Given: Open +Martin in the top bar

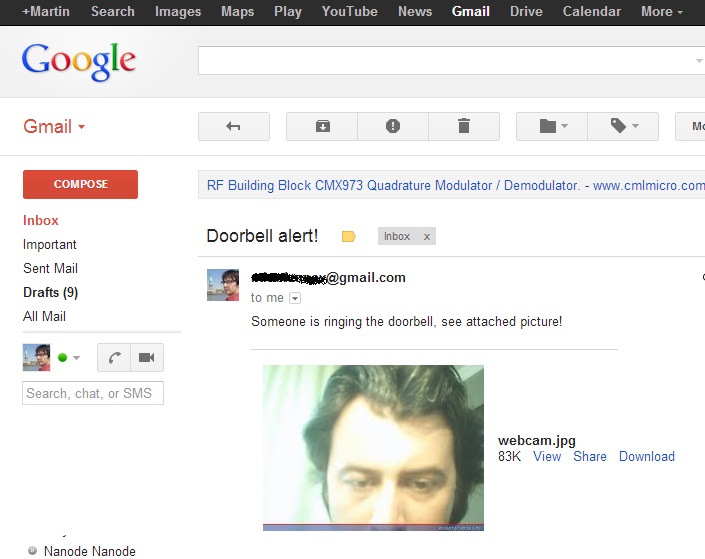Looking at the screenshot, I should click(x=46, y=11).
